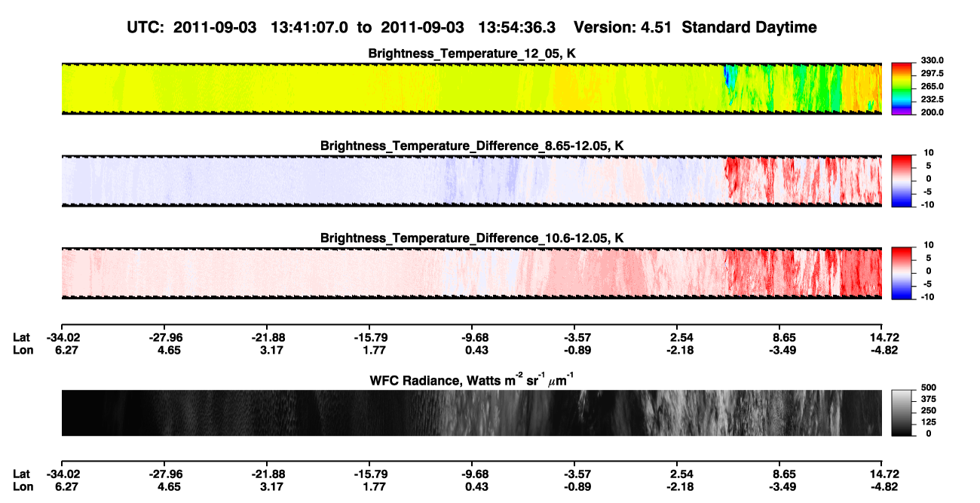Viewport: 980px width, 503px height.
Task: Click latitude 14.72 on axis above WFC Radiance title
Action: pos(885,337)
